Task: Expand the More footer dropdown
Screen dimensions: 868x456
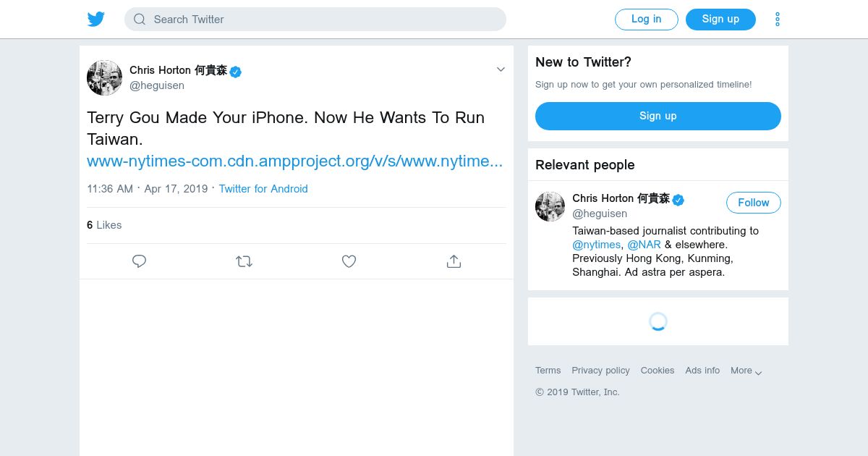Action: click(x=746, y=371)
